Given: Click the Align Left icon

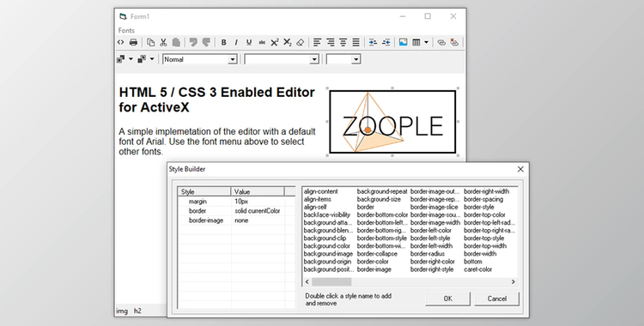Looking at the screenshot, I should pos(317,42).
